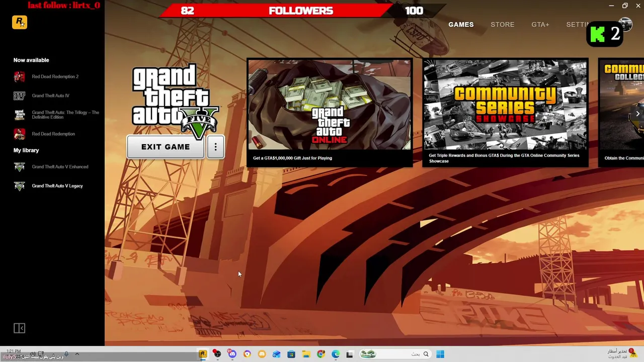The height and width of the screenshot is (362, 644).
Task: Open Discord from the taskbar
Action: coord(232,354)
